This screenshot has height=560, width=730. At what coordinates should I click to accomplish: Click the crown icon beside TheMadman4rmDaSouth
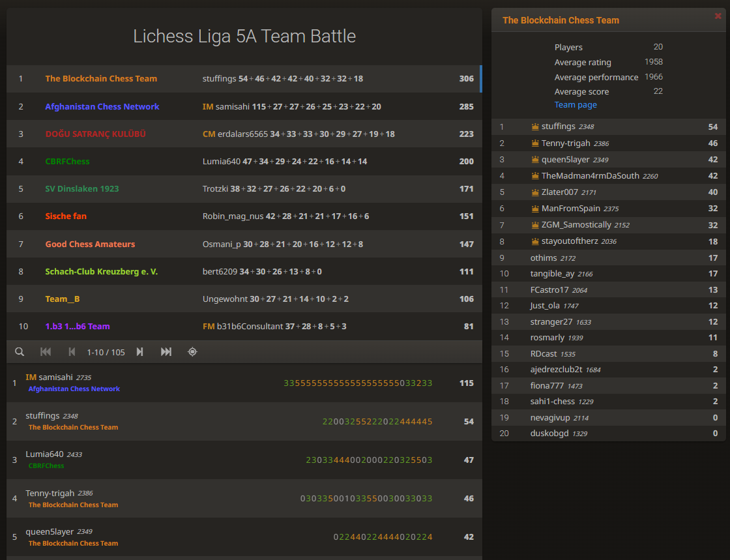535,176
